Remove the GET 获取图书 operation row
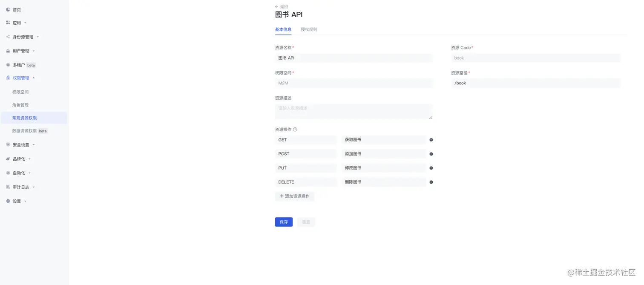The height and width of the screenshot is (285, 644). click(x=431, y=140)
